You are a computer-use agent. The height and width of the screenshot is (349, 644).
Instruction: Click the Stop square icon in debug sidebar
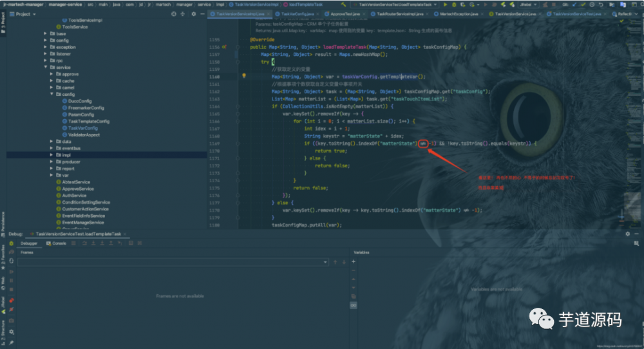point(11,290)
